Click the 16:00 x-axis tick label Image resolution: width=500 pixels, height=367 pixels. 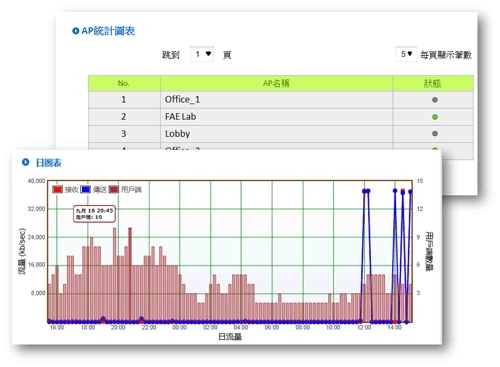point(57,328)
